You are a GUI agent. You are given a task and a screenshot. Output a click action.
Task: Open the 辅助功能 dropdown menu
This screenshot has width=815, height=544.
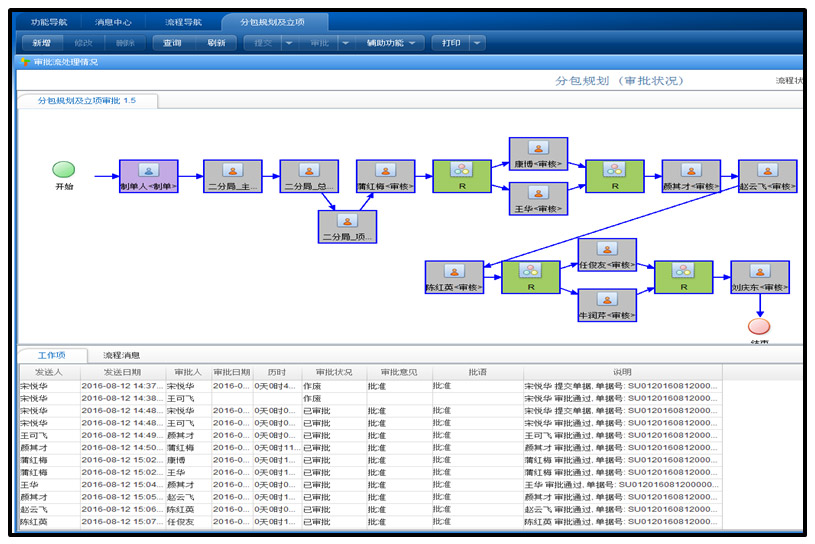391,43
